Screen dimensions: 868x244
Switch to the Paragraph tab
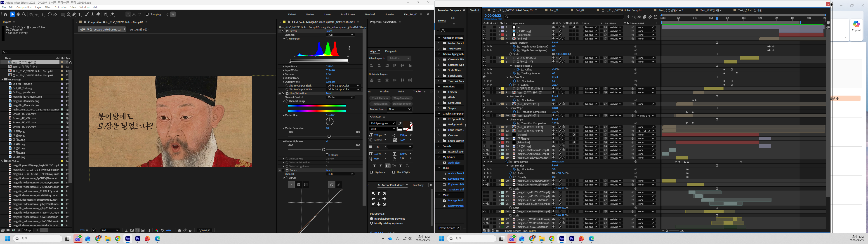(x=391, y=51)
